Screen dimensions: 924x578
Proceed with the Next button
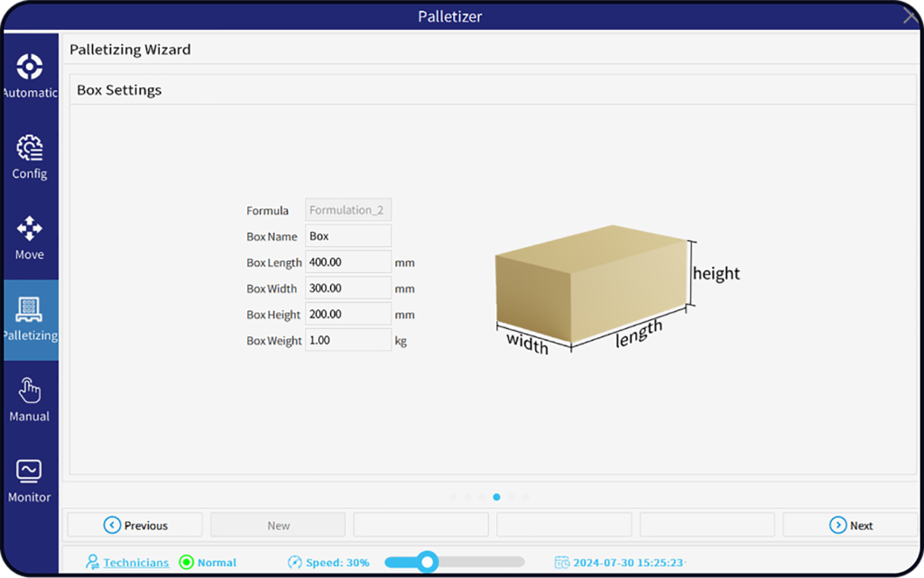click(850, 526)
